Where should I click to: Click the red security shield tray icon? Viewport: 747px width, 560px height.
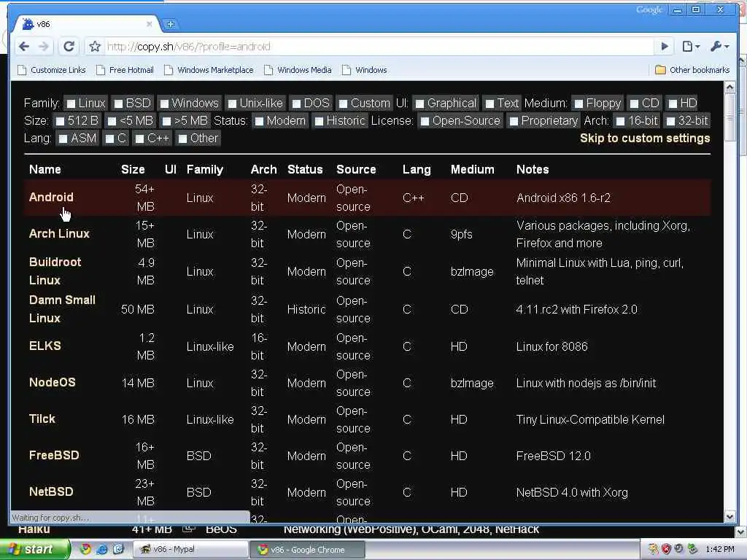(665, 549)
